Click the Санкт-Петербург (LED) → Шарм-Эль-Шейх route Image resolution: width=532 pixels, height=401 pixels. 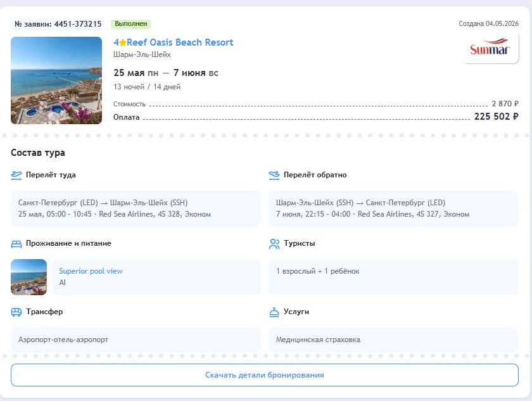(x=103, y=203)
